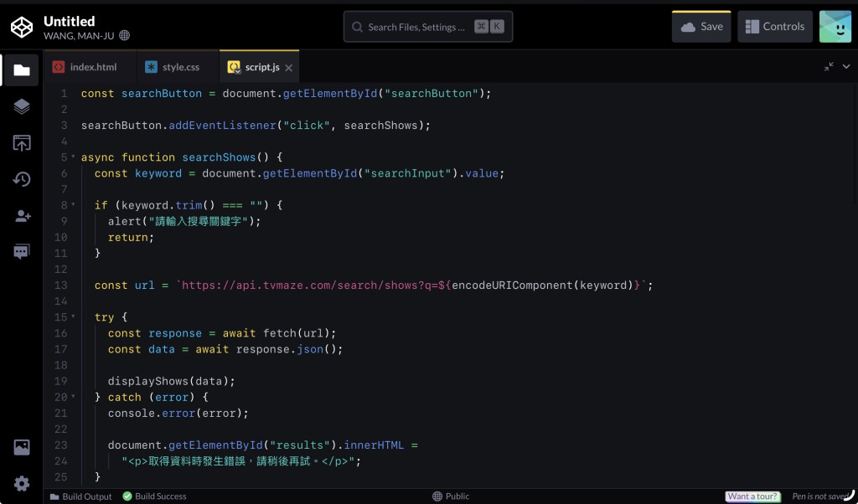This screenshot has height=504, width=858.
Task: Open the Controls button
Action: click(x=775, y=27)
